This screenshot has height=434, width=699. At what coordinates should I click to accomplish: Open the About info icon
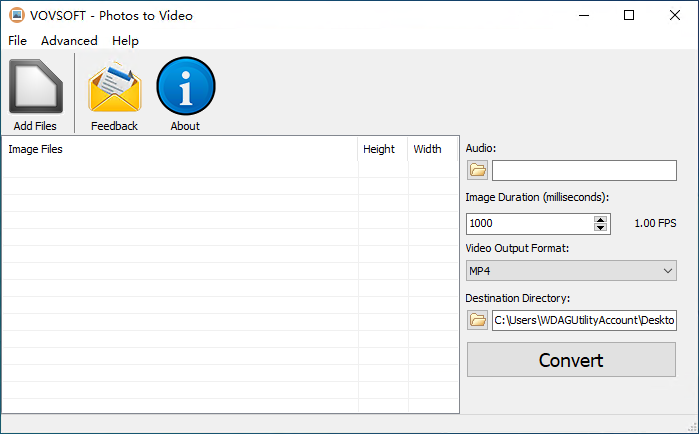[185, 86]
